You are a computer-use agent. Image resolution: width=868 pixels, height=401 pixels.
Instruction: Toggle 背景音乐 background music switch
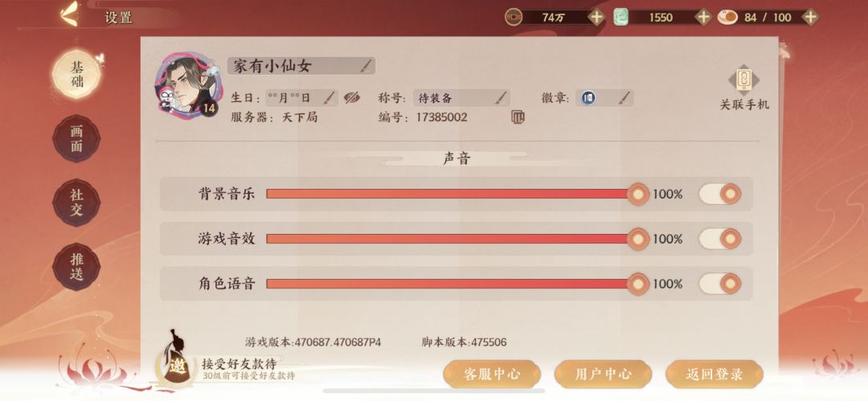pos(719,194)
